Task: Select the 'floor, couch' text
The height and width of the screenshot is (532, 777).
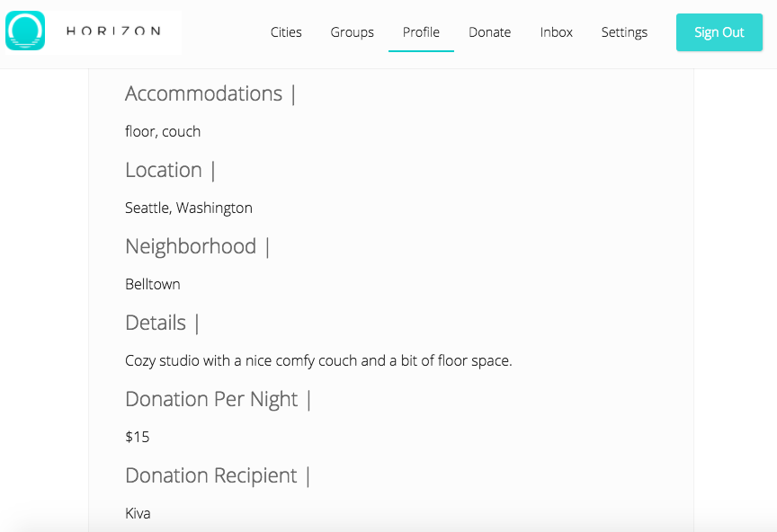Action: pos(163,131)
